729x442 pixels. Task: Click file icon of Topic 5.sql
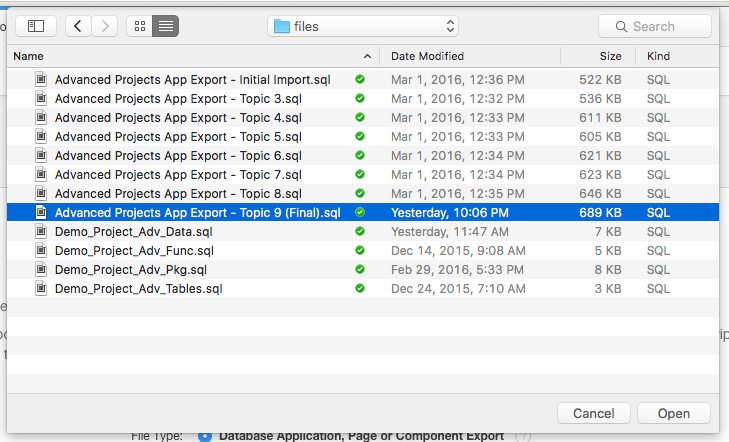click(x=41, y=137)
